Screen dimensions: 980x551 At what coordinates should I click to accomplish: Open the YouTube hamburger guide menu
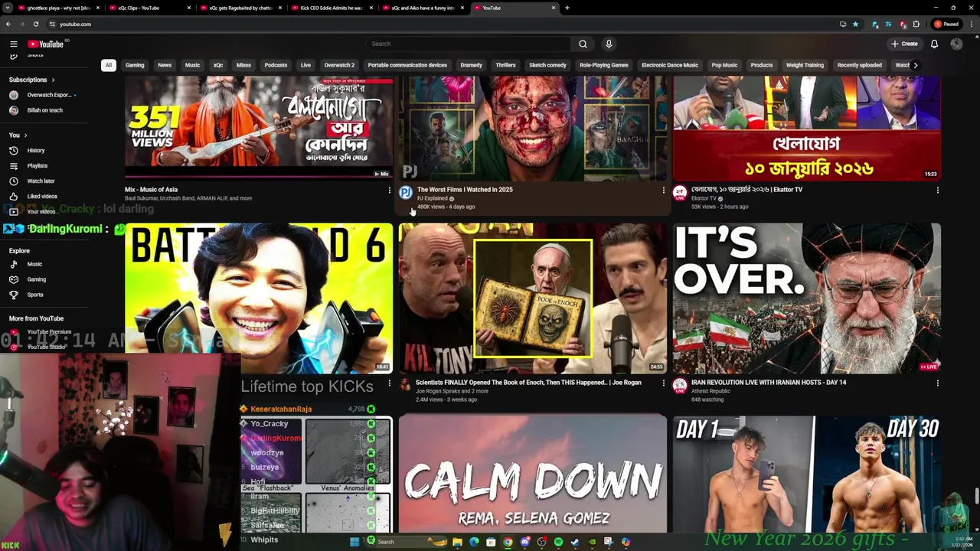coord(13,44)
